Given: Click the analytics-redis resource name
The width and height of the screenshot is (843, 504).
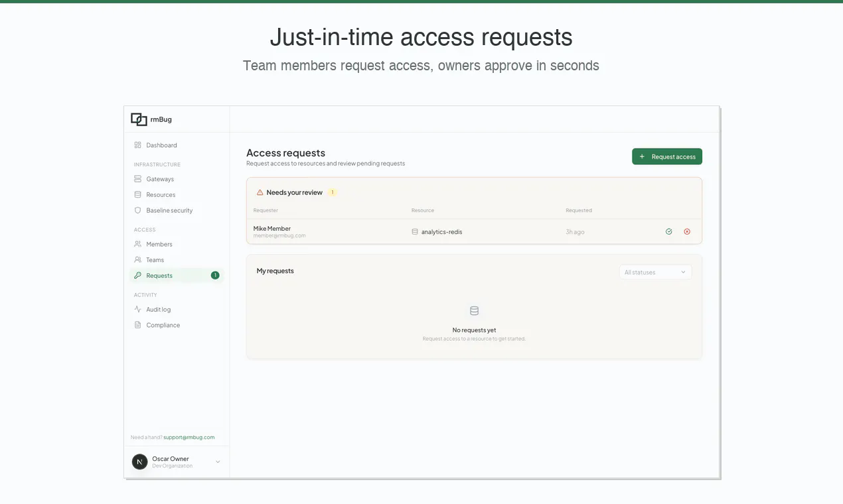Looking at the screenshot, I should (x=442, y=231).
